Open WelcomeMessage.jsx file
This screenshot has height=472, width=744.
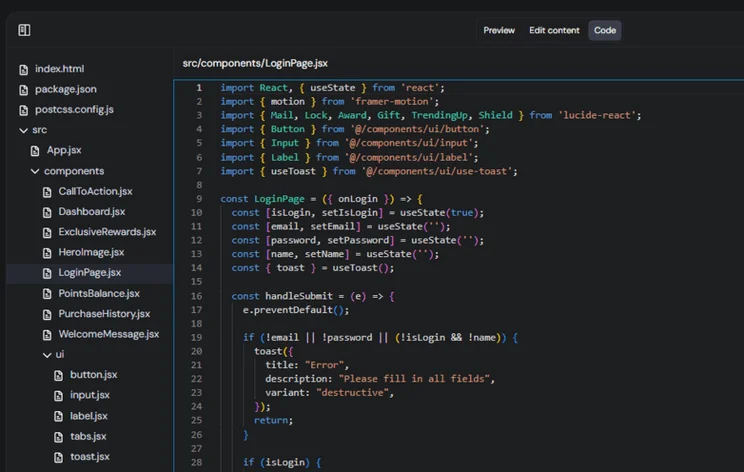click(109, 334)
